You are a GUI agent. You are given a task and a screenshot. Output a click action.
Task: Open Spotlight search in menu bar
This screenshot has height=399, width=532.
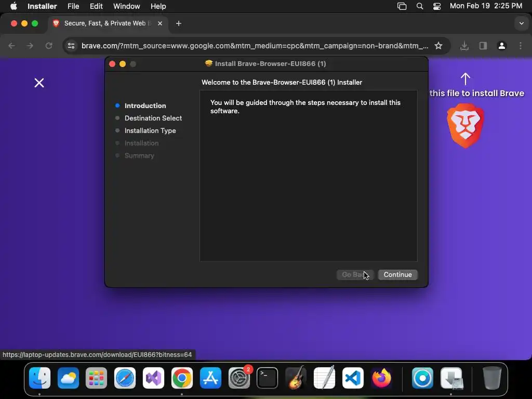point(420,6)
